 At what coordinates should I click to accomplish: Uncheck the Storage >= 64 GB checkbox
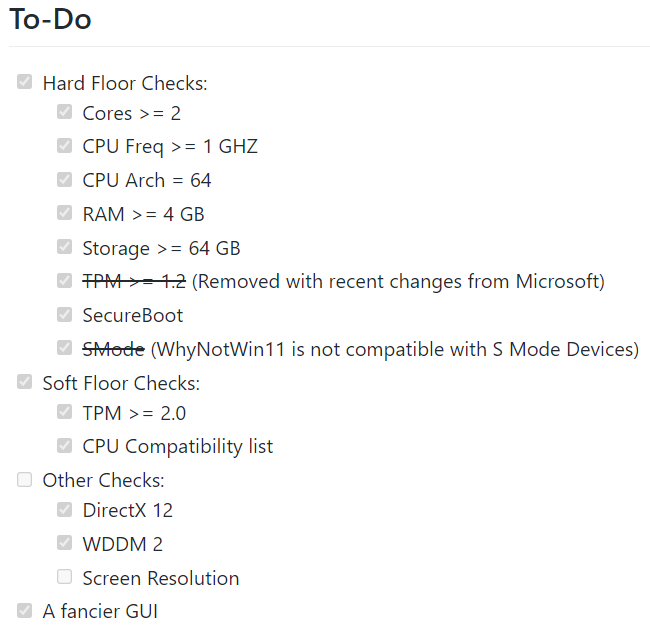pos(65,247)
